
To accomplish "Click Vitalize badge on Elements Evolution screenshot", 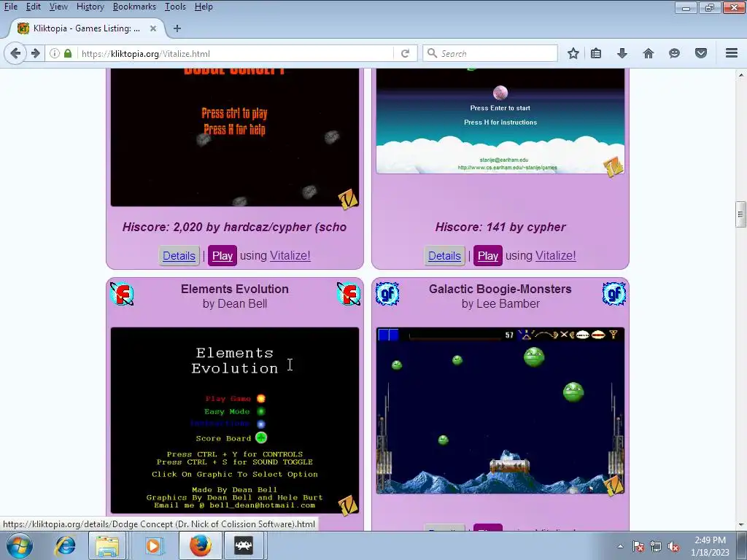I will 348,505.
